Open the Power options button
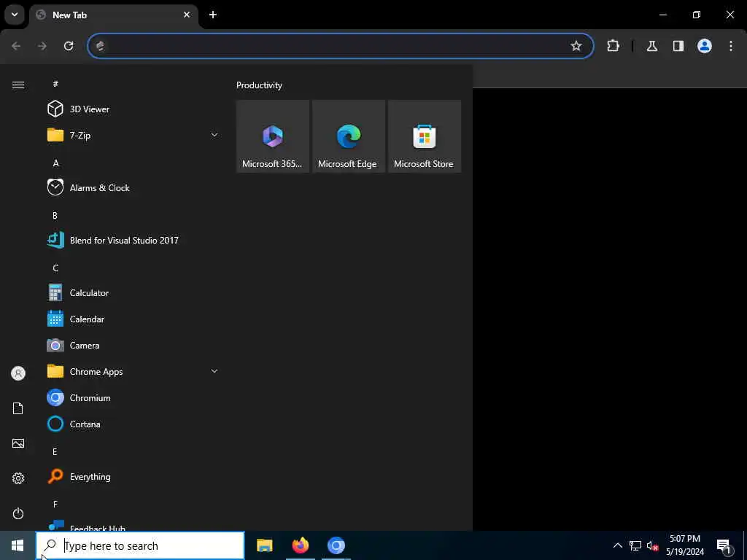 coord(18,513)
